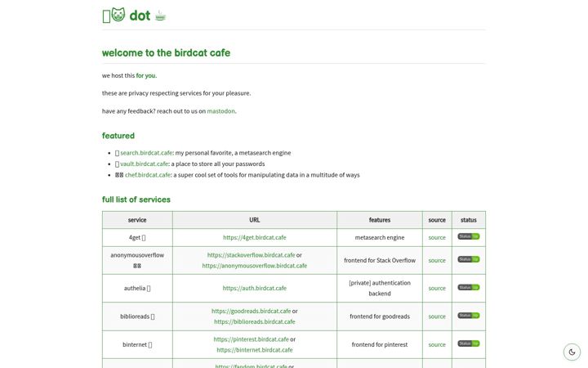Open source link for 4get row

click(x=437, y=237)
